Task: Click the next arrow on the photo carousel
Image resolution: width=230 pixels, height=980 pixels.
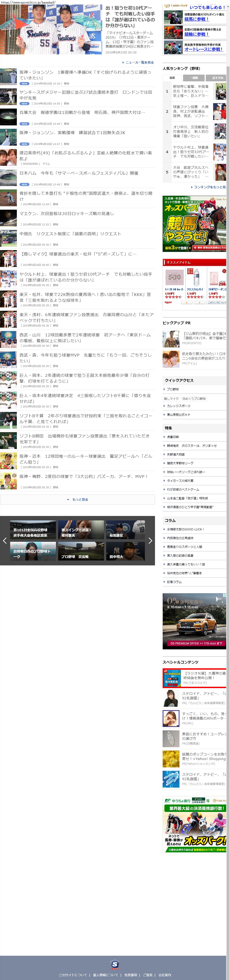Action: point(150,541)
